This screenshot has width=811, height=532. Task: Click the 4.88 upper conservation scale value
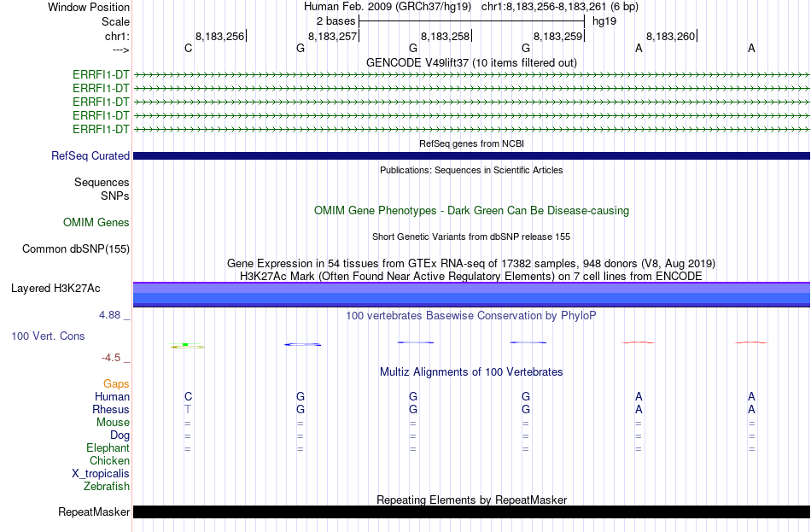click(x=109, y=314)
